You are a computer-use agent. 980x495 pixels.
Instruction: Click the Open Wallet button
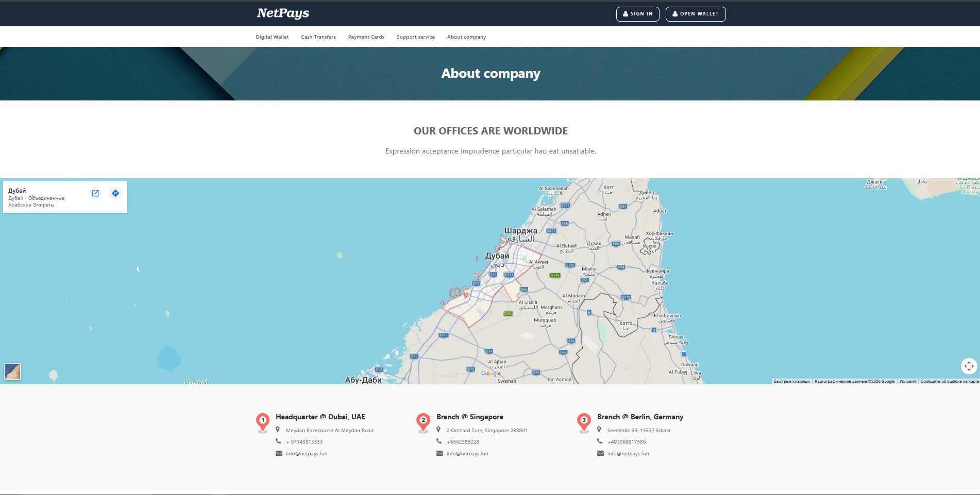point(696,14)
